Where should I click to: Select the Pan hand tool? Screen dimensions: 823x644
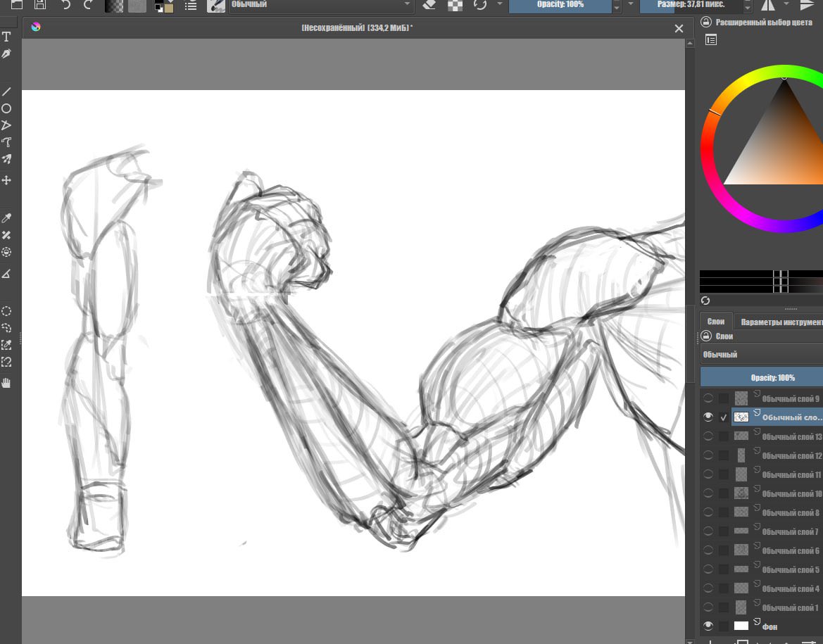point(6,383)
